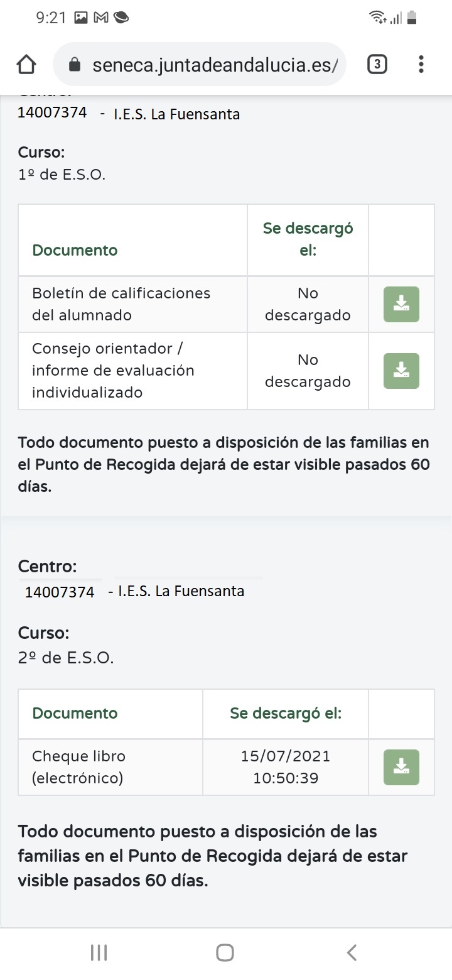Tap the Android back navigation button
This screenshot has height=980, width=452.
tap(352, 952)
